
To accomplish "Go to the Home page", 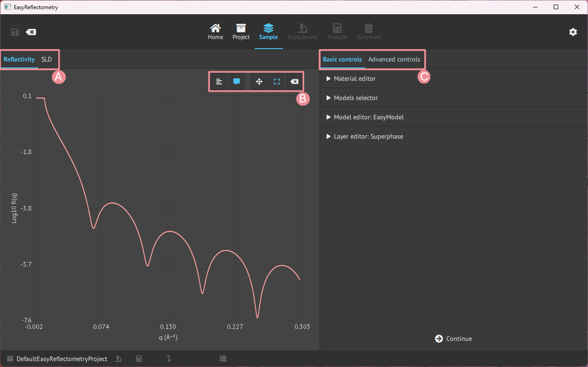I will coord(215,32).
